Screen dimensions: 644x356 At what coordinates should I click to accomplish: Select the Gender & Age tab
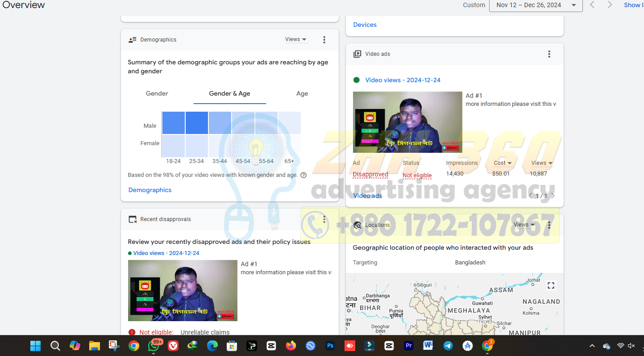point(229,93)
